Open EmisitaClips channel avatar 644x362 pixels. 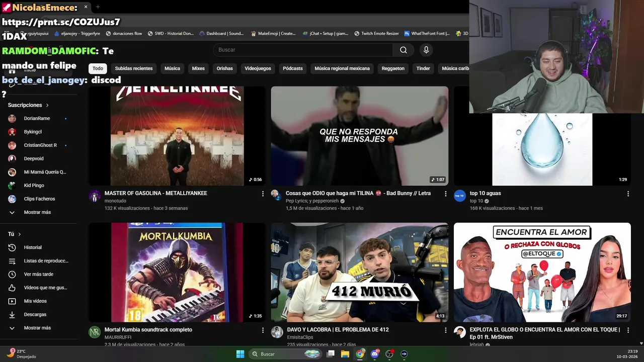pyautogui.click(x=277, y=332)
